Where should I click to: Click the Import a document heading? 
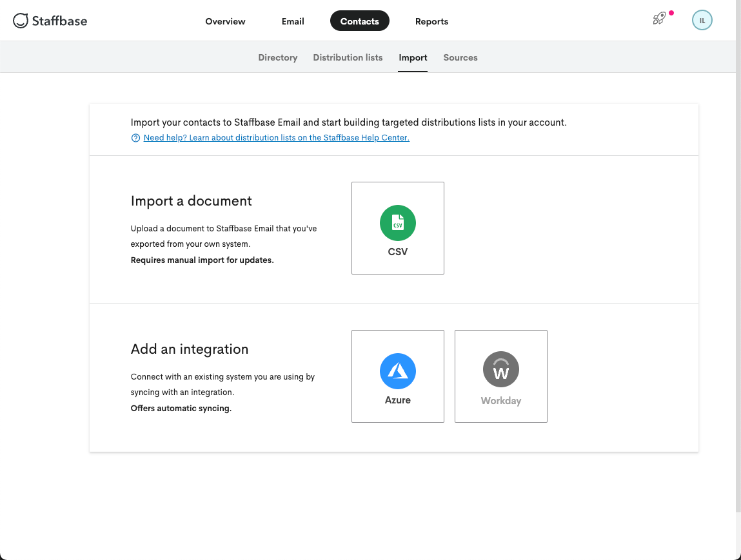[191, 200]
